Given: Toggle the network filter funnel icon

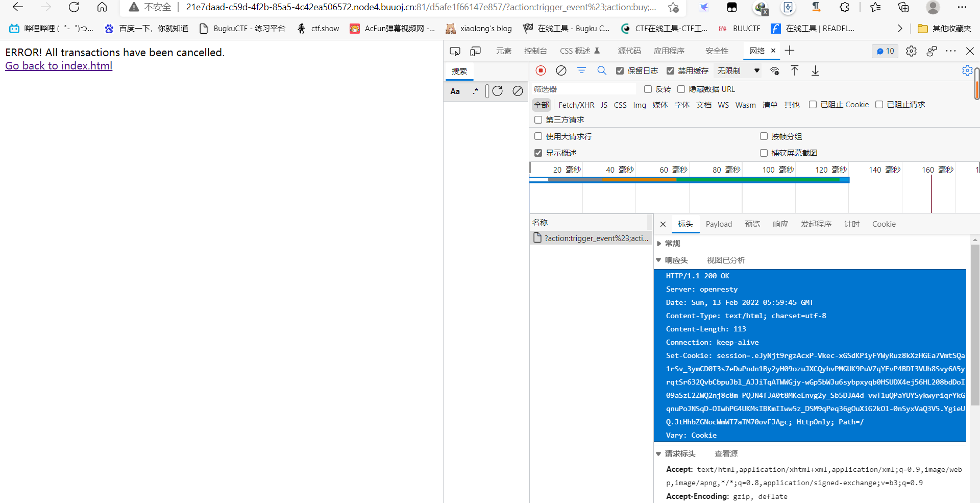Looking at the screenshot, I should click(581, 70).
